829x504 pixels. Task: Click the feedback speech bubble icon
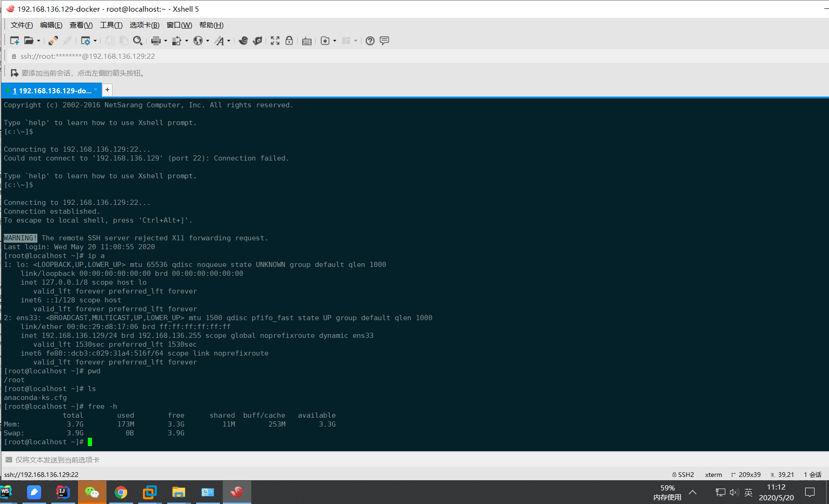(x=384, y=41)
